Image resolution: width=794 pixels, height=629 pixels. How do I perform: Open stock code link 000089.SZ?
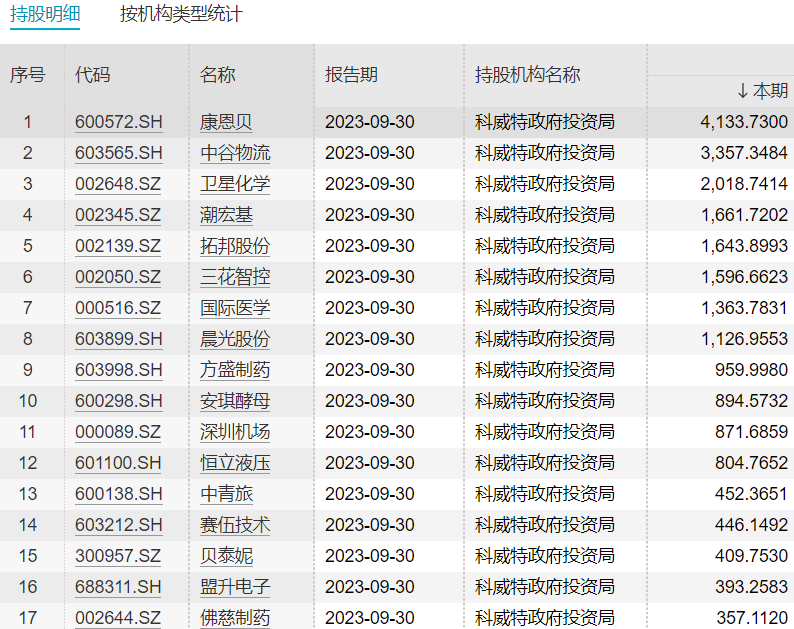click(x=117, y=432)
